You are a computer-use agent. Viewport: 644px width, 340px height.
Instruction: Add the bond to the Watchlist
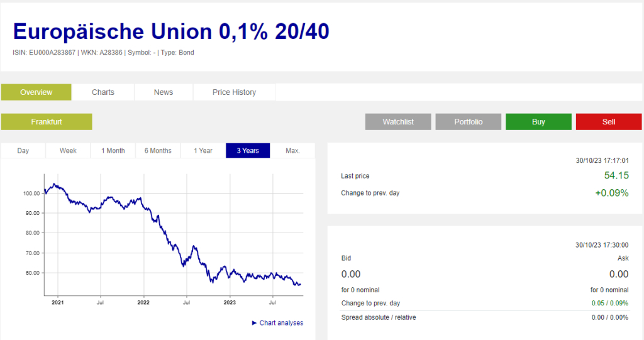coord(398,122)
